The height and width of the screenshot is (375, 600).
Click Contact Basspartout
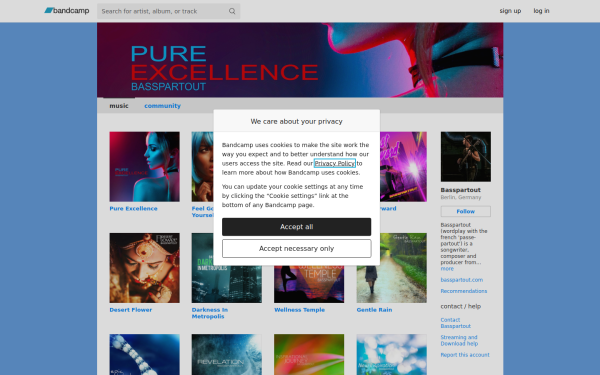[455, 323]
